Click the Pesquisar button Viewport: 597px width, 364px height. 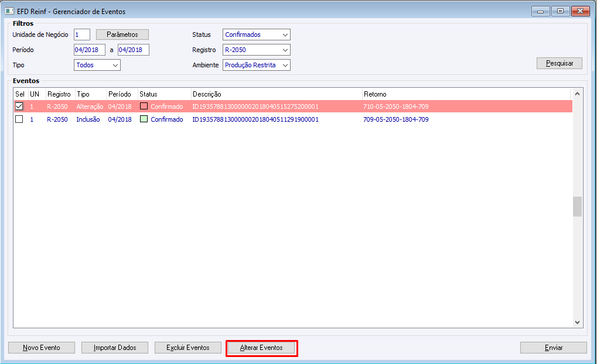[x=560, y=63]
